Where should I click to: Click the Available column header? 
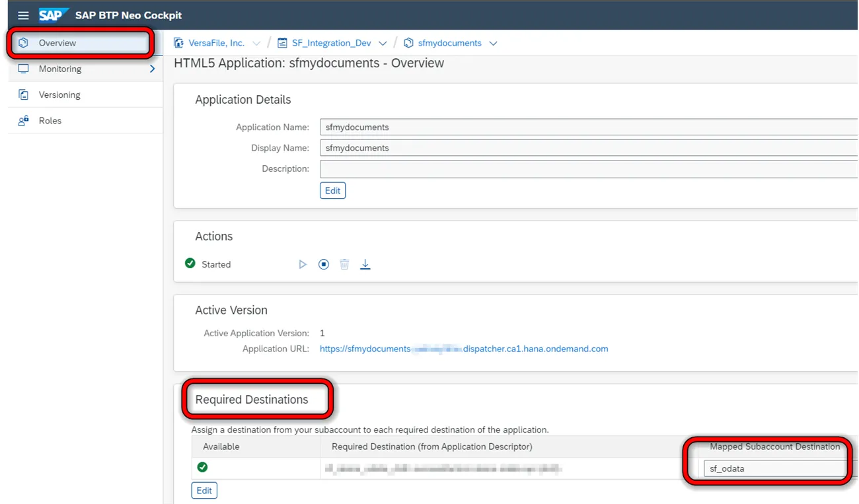tap(221, 447)
